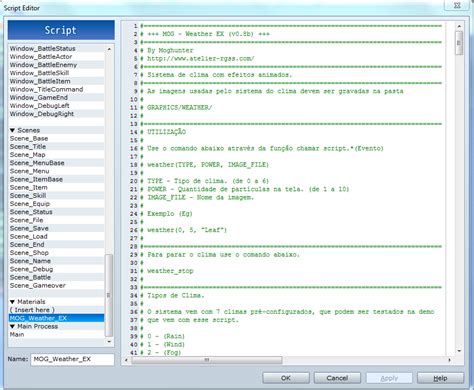Select MOG_Weather_EX in script list
Image resolution: width=474 pixels, height=390 pixels.
click(57, 318)
